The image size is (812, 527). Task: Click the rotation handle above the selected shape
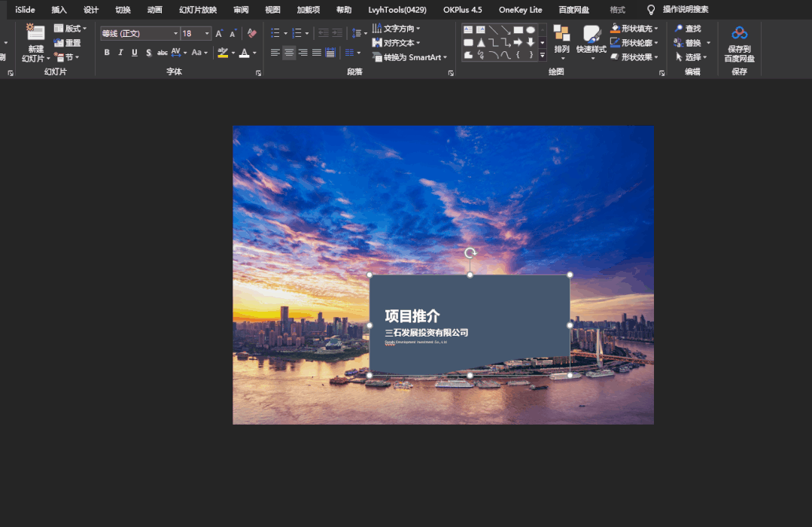tap(470, 253)
